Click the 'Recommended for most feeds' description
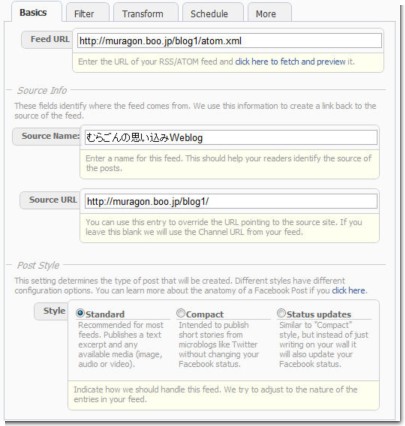The height and width of the screenshot is (426, 405). [121, 344]
